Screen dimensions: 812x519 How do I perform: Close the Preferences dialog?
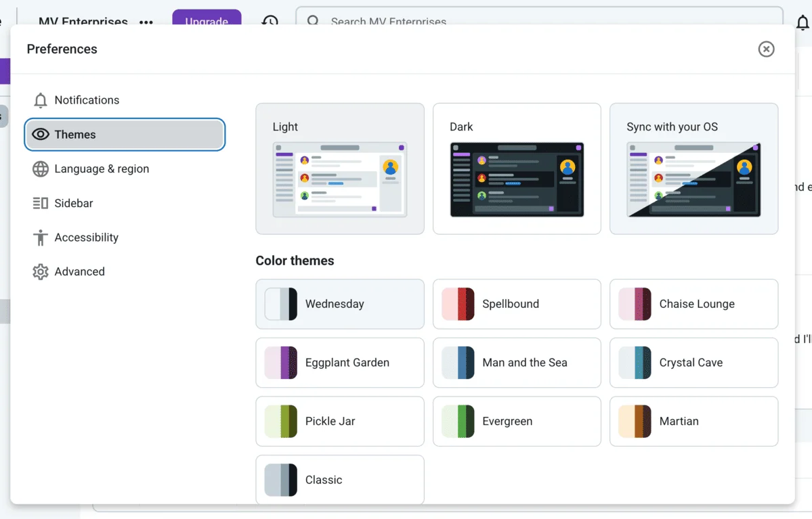click(766, 49)
